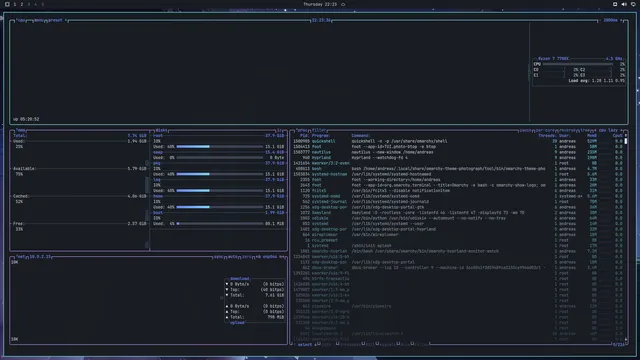Click the boot disk usage bar
Screen dimensions: 640x360
pos(220,224)
